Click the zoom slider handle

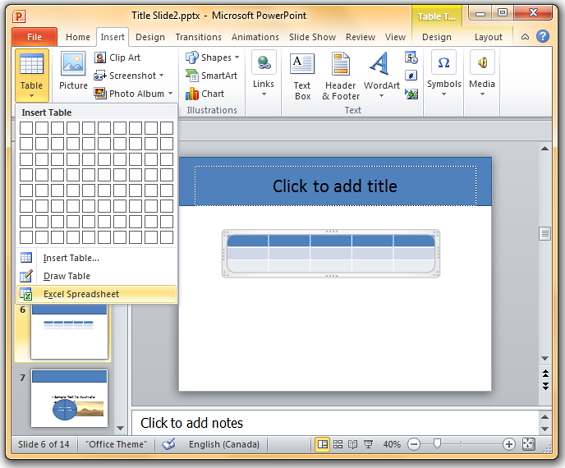click(437, 444)
